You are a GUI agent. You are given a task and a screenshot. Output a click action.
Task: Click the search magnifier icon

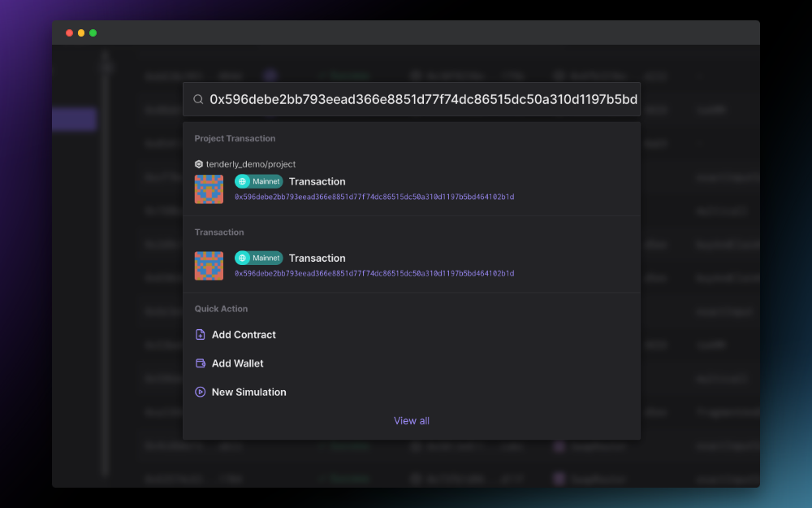click(x=198, y=99)
